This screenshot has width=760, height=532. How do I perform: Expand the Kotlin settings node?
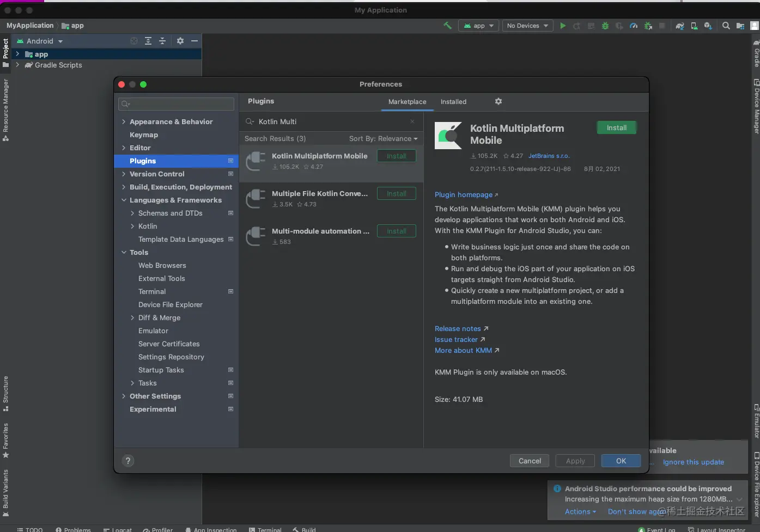click(x=132, y=226)
